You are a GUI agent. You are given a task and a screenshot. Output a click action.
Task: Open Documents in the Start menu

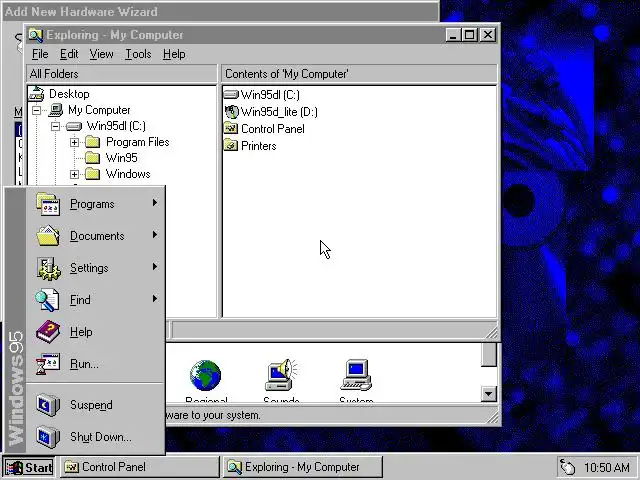[x=96, y=236]
